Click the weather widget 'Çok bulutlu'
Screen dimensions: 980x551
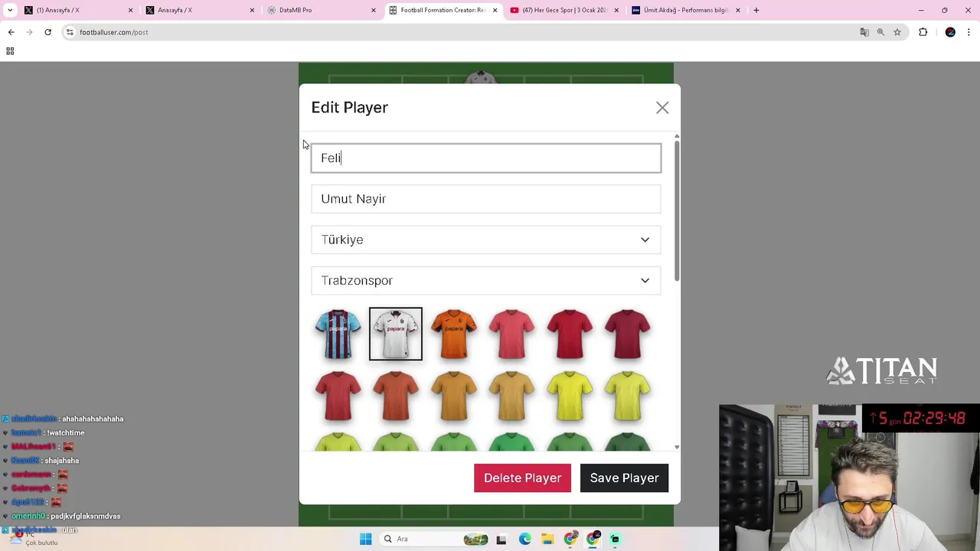[x=34, y=539]
